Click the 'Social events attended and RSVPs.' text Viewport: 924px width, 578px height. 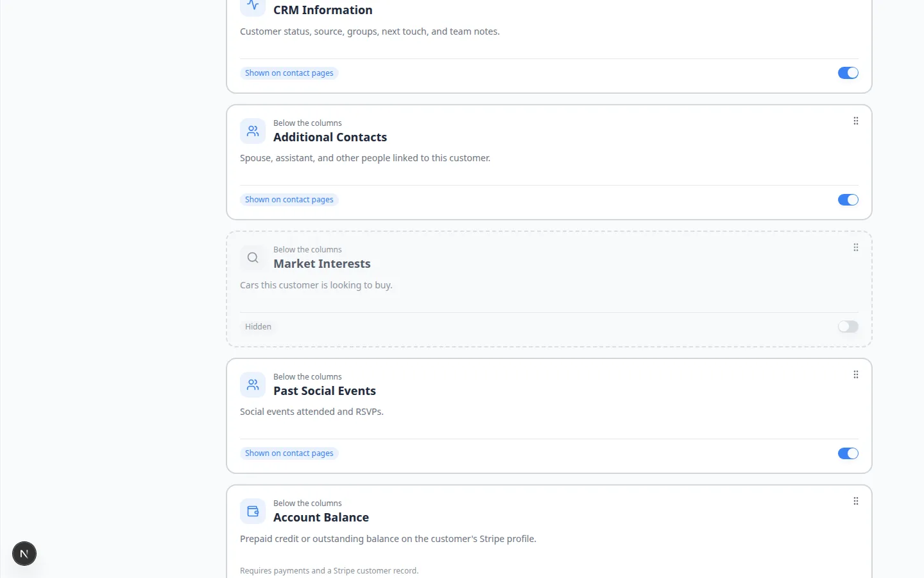click(312, 412)
